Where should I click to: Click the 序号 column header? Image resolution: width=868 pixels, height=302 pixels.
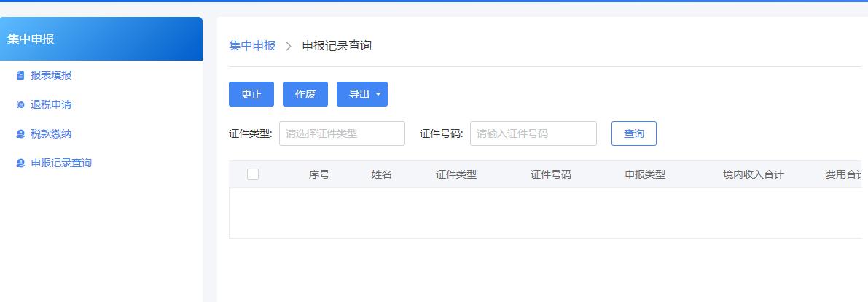click(x=319, y=174)
